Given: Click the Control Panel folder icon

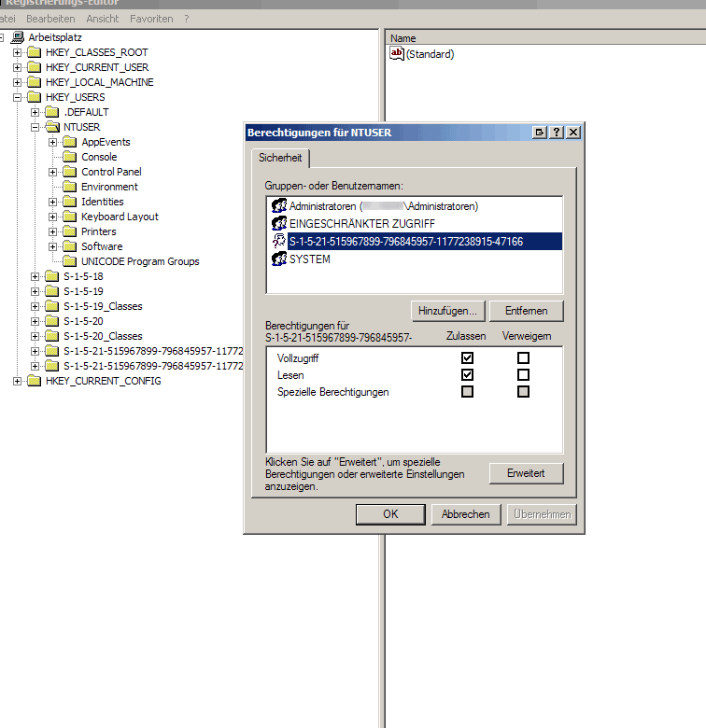Looking at the screenshot, I should click(x=70, y=172).
